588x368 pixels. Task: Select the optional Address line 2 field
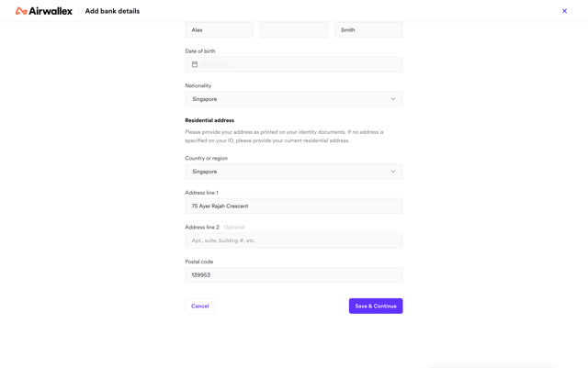coord(294,240)
